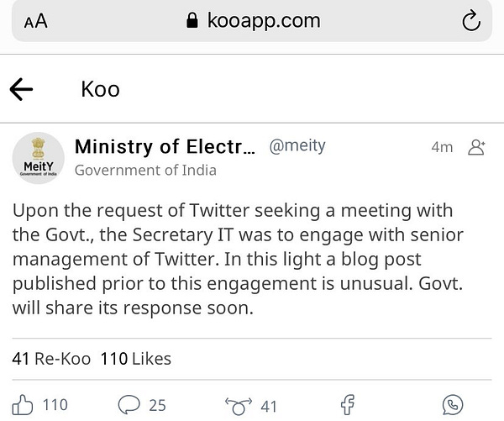This screenshot has width=504, height=421.
Task: Open MeitY profile picture
Action: pyautogui.click(x=39, y=158)
